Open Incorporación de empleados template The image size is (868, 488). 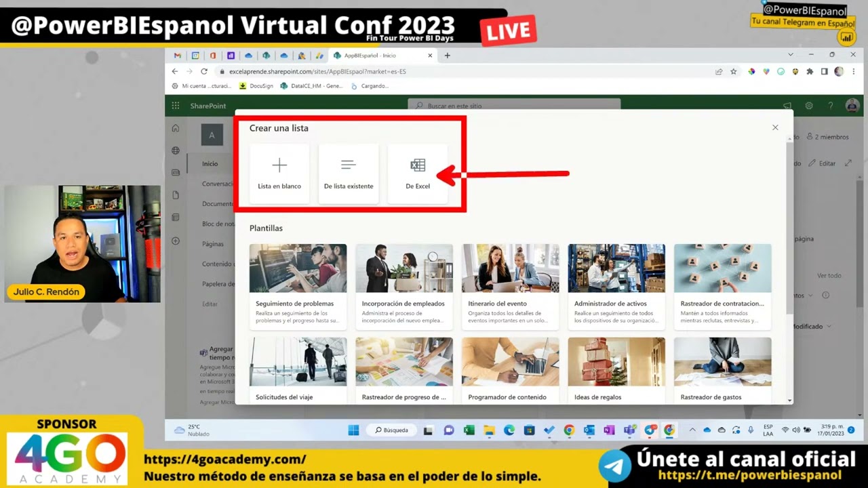(x=404, y=287)
